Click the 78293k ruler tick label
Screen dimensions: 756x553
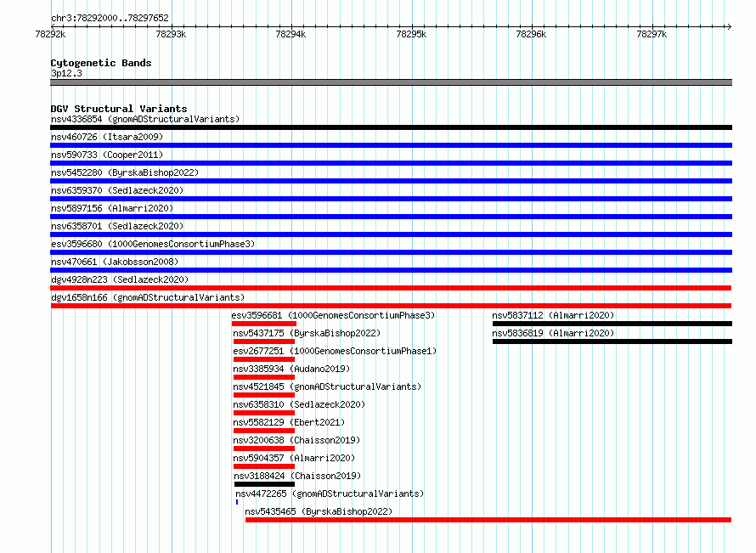point(171,34)
